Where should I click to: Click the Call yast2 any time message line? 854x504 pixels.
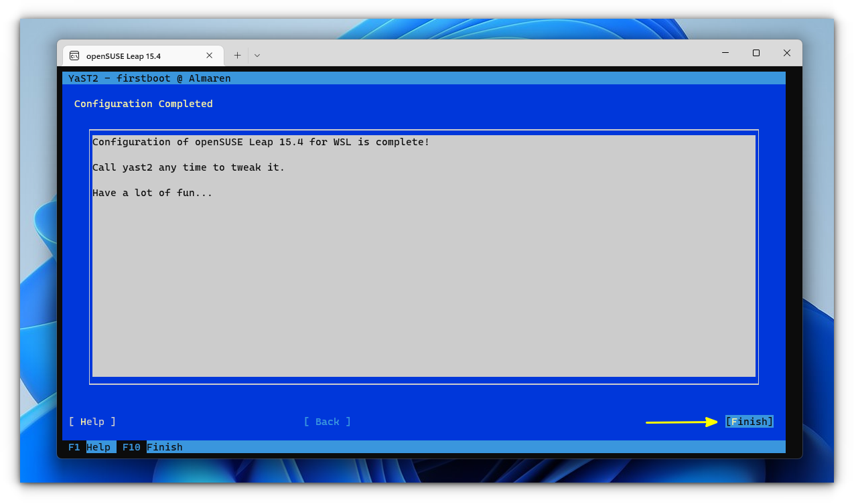188,167
